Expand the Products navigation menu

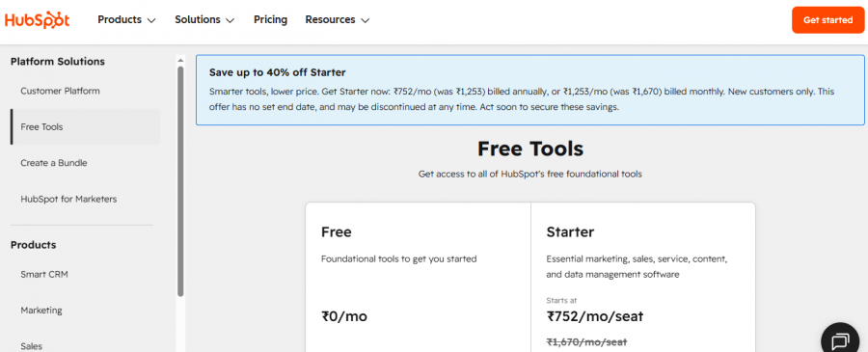(x=126, y=20)
